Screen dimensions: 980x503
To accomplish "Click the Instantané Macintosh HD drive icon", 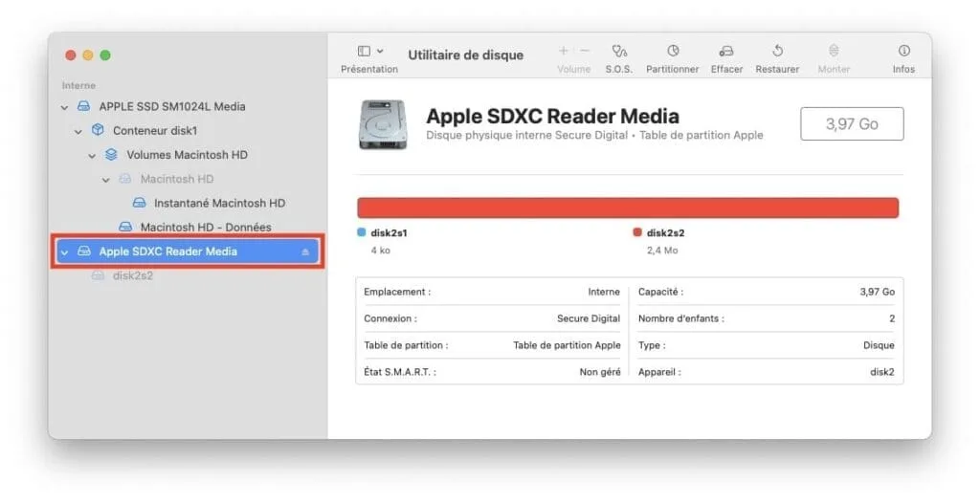I will coord(139,203).
